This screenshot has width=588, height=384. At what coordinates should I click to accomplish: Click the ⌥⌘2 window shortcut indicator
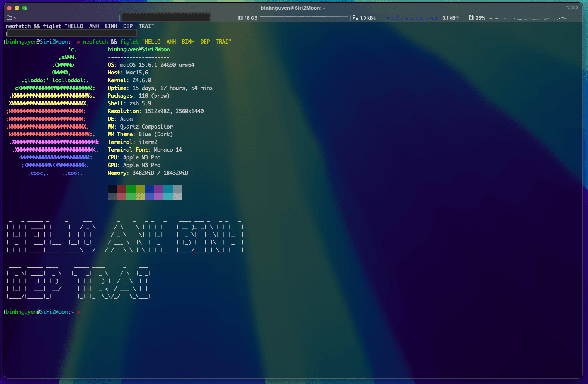(572, 8)
